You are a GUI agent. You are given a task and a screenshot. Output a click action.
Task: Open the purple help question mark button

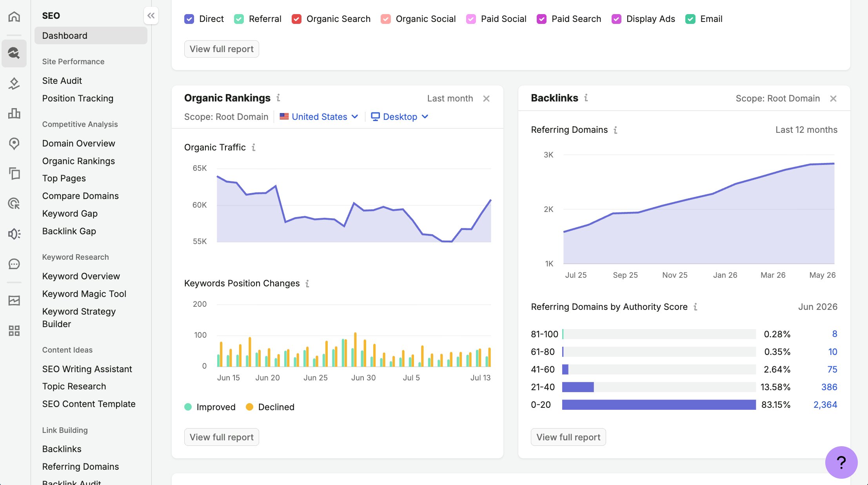tap(841, 462)
